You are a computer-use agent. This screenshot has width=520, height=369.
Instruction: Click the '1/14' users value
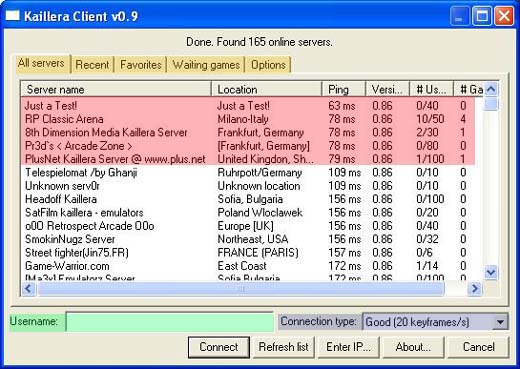click(427, 266)
